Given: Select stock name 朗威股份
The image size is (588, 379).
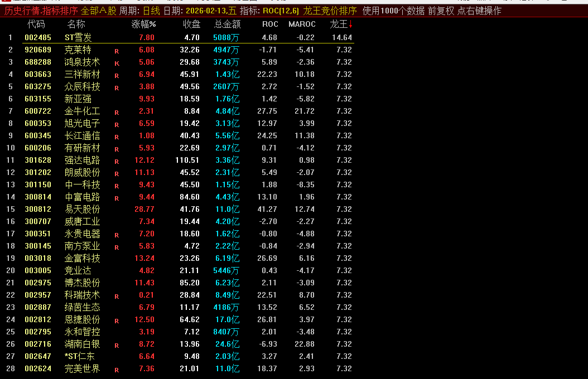Looking at the screenshot, I should click(82, 172).
